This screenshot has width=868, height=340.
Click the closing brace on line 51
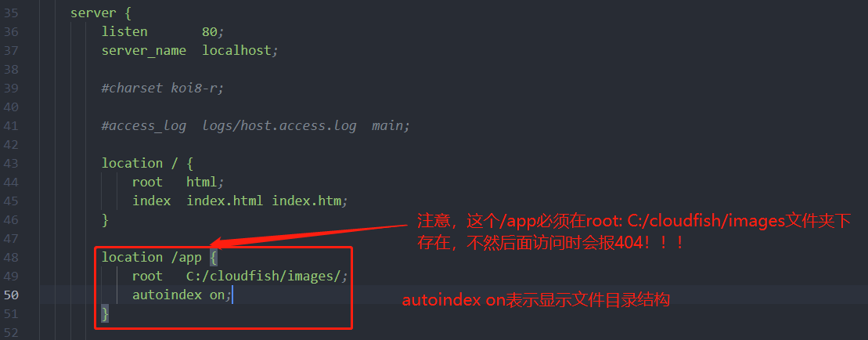pos(105,314)
